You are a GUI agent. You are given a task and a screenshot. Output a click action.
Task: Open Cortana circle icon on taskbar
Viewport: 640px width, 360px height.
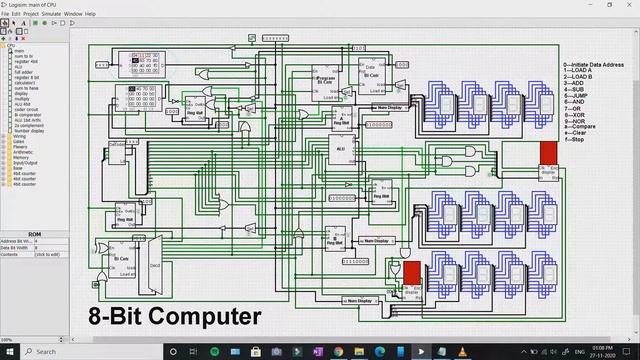click(173, 351)
